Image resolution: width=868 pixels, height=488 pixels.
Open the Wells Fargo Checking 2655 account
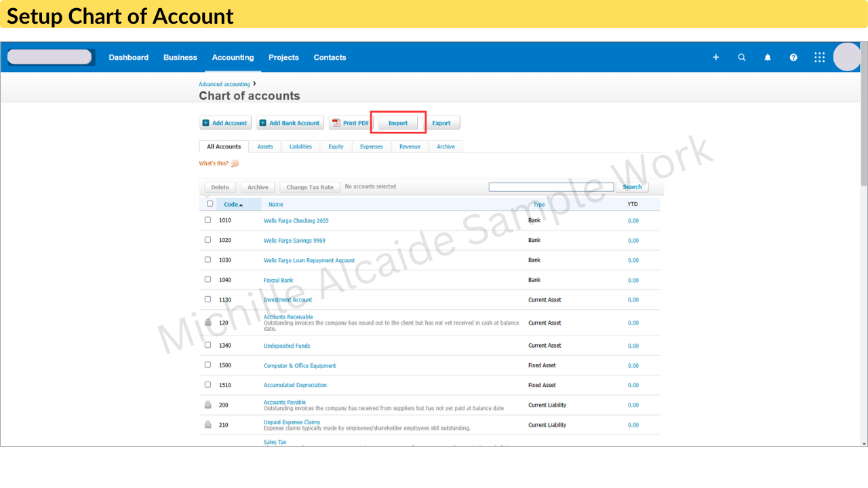pyautogui.click(x=296, y=221)
